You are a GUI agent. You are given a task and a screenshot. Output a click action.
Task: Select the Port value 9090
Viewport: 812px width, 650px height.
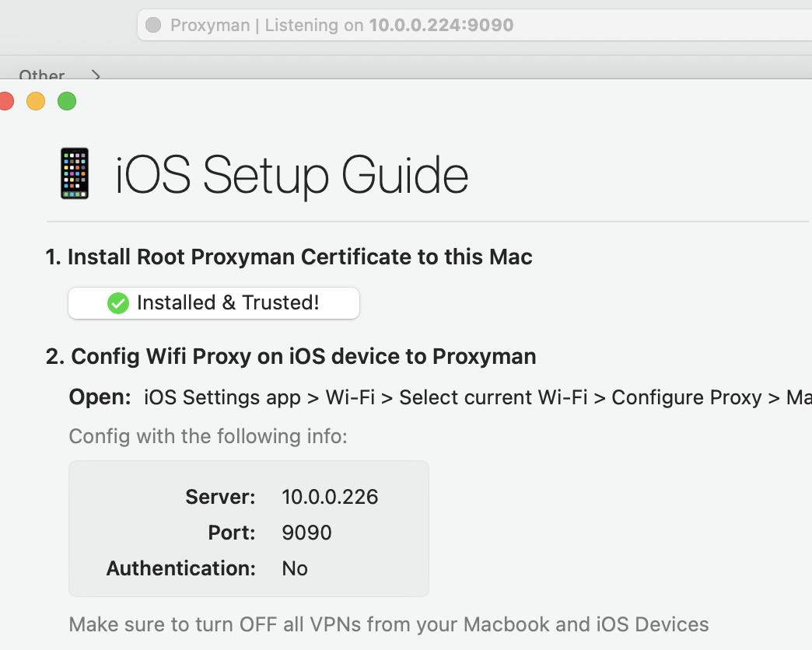coord(306,533)
